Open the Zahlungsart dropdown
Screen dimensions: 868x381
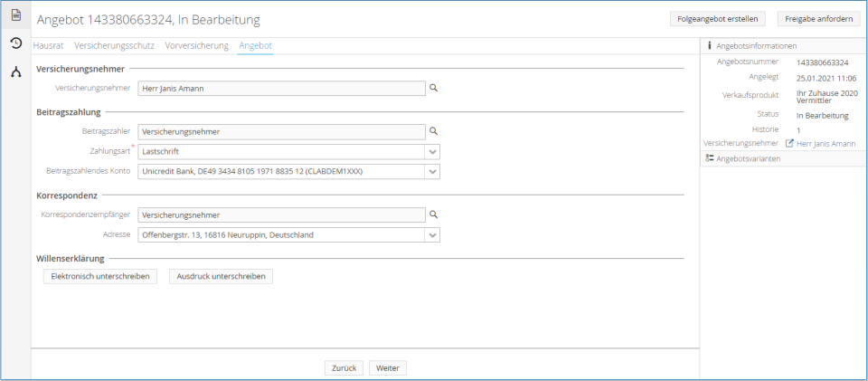[x=433, y=152]
